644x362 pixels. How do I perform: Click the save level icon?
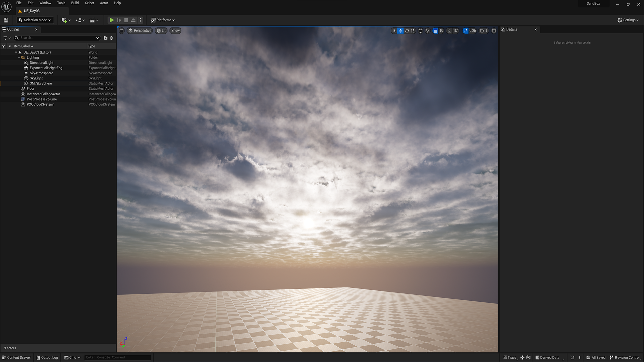(6, 20)
